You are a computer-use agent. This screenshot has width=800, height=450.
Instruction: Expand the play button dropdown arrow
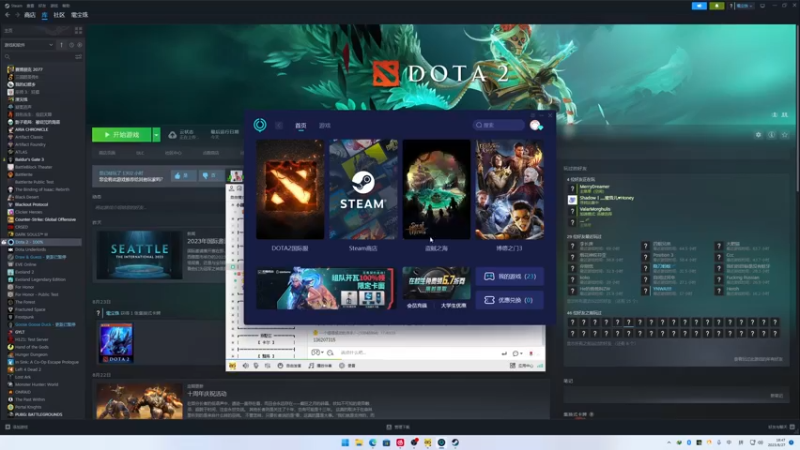pyautogui.click(x=157, y=135)
